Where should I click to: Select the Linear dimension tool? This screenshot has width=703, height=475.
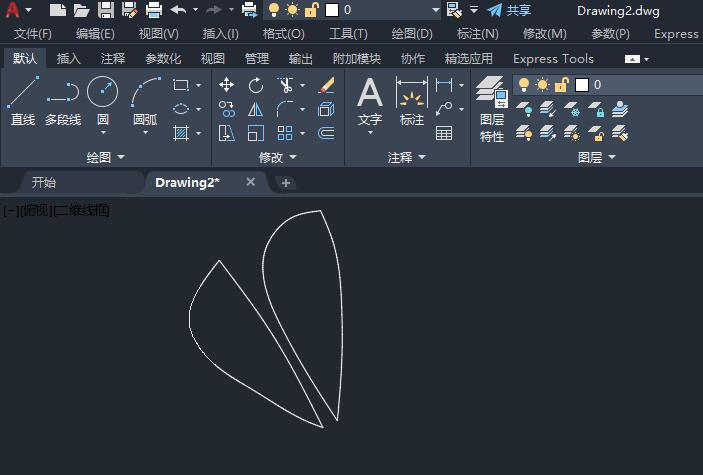click(x=444, y=85)
